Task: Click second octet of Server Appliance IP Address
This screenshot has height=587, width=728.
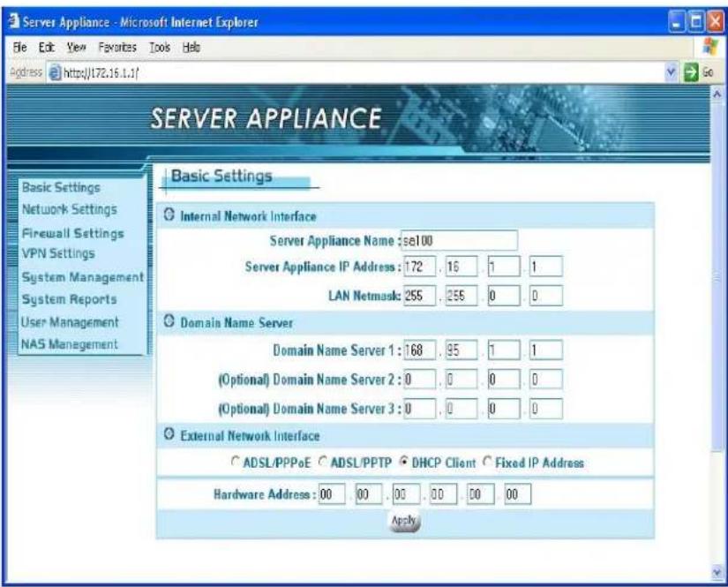Action: click(x=462, y=267)
